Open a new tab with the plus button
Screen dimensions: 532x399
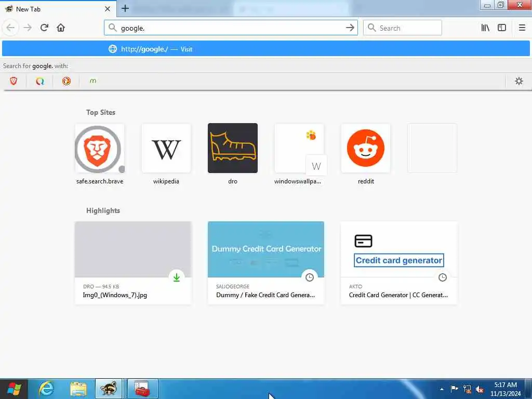click(125, 8)
